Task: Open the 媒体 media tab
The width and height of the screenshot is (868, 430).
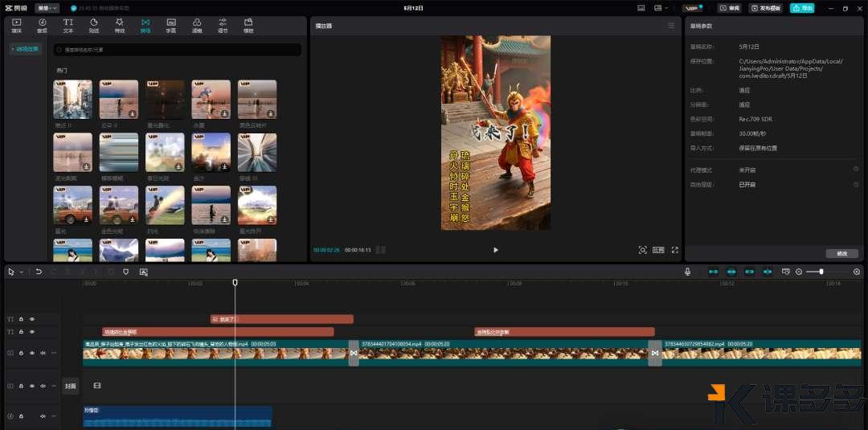Action: (16, 26)
